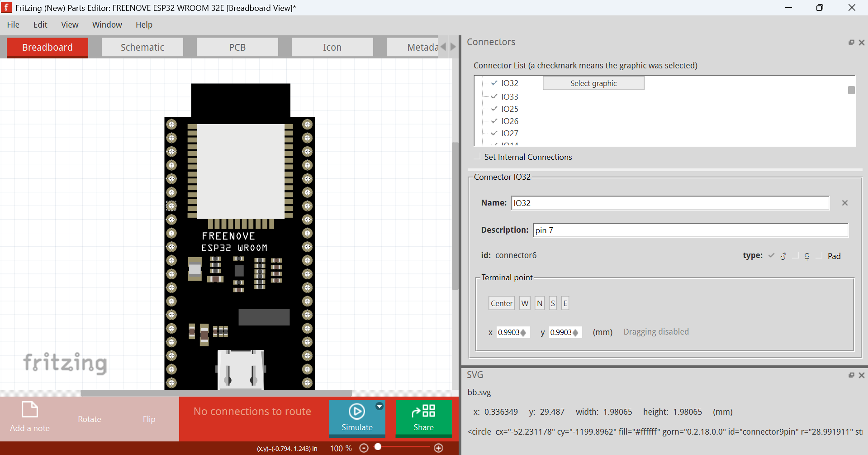Select IO33 in connector list
868x455 pixels.
pyautogui.click(x=510, y=96)
